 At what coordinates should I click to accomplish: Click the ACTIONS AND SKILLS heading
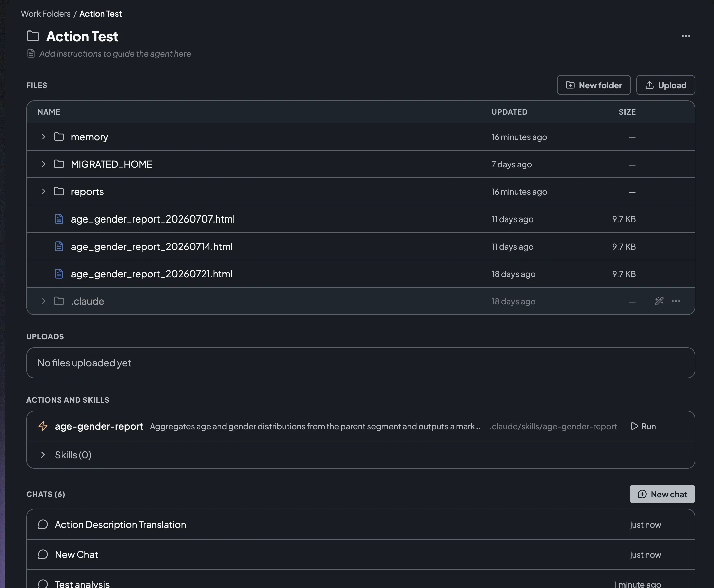click(x=68, y=400)
